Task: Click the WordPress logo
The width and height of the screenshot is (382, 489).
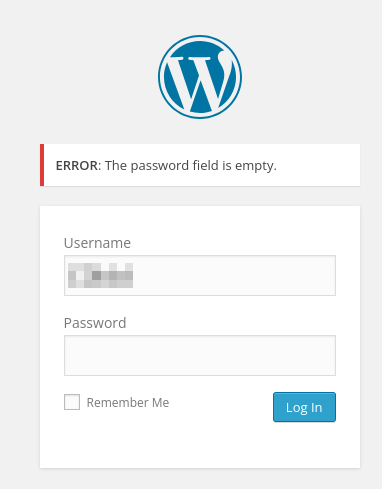Action: pos(200,77)
